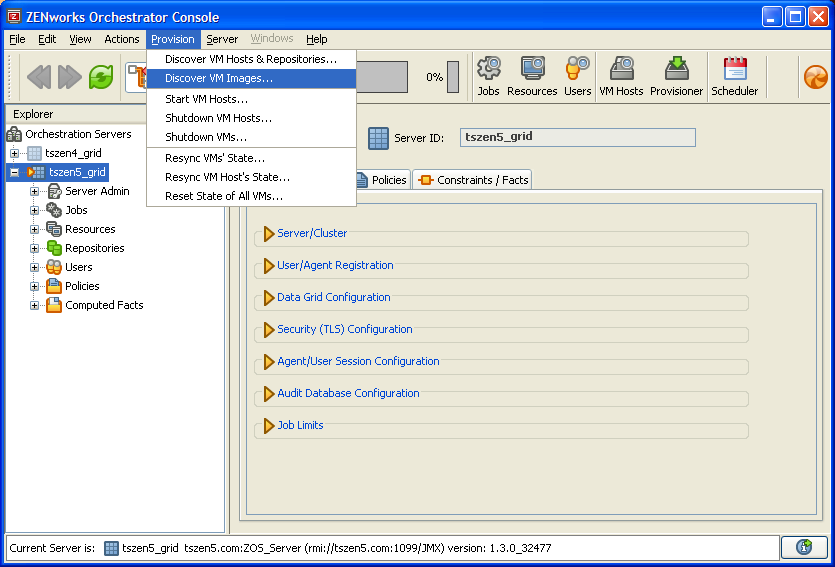Choose Shutdown VMs menu entry
835x567 pixels.
click(251, 137)
